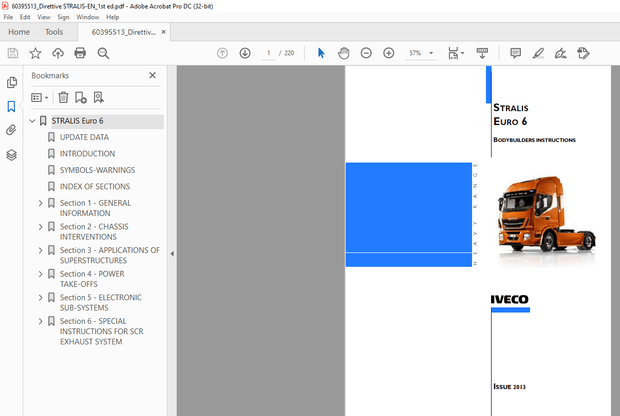
Task: Add a new bookmark icon
Action: tap(81, 97)
